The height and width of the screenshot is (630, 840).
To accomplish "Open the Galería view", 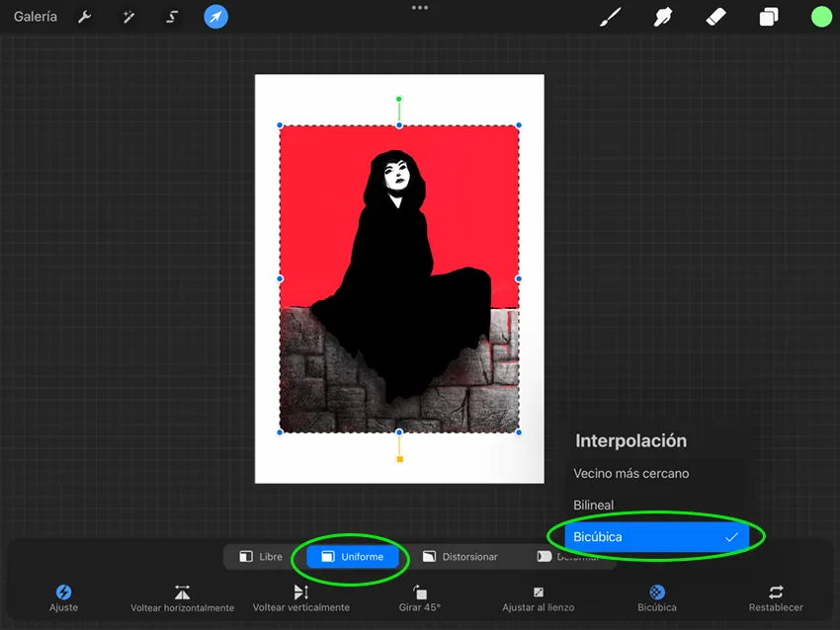I will pyautogui.click(x=36, y=17).
